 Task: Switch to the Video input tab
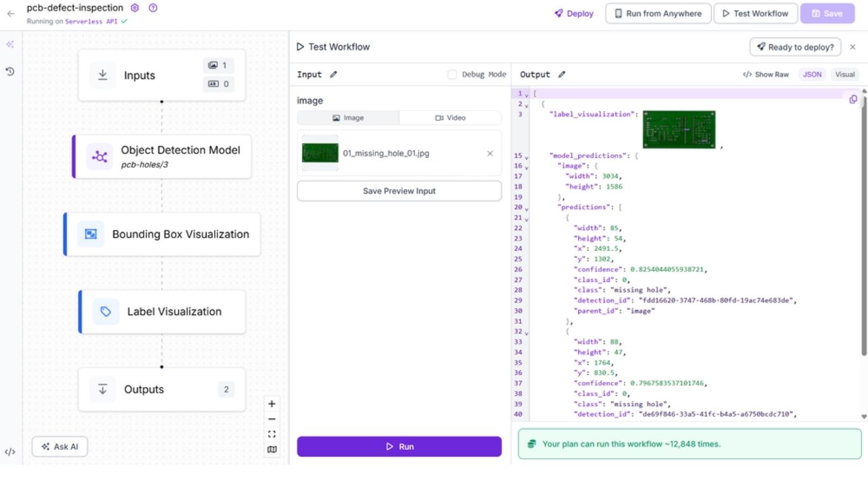[450, 118]
